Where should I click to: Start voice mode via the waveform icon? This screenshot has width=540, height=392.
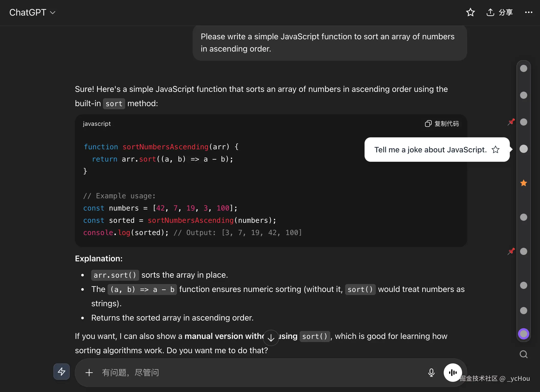click(453, 372)
